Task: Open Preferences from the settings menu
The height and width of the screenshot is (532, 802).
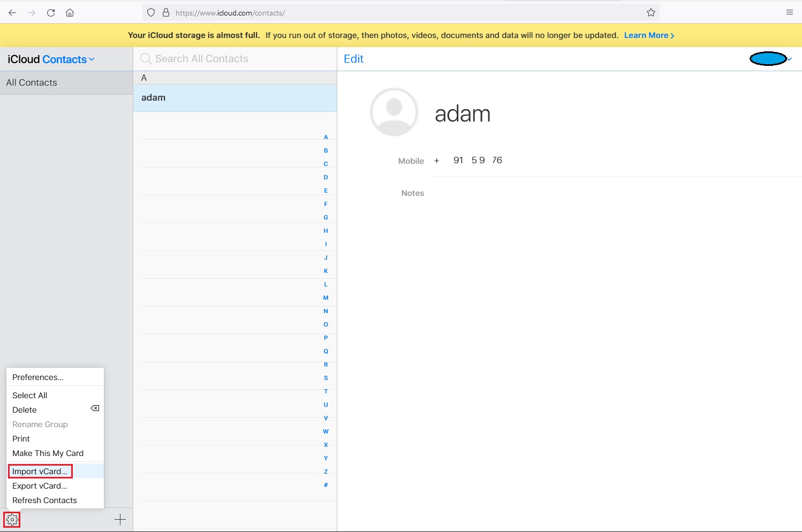Action: (37, 377)
